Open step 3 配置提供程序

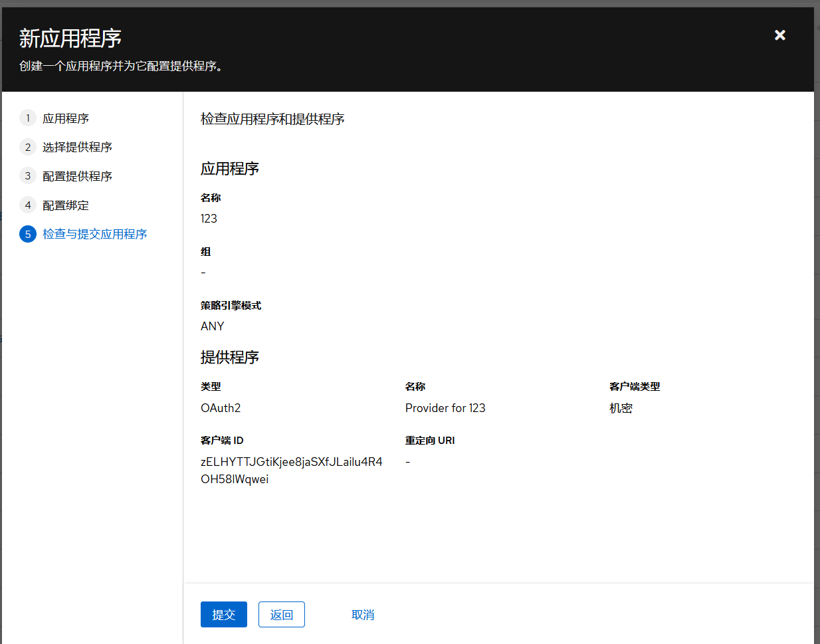pyautogui.click(x=76, y=176)
